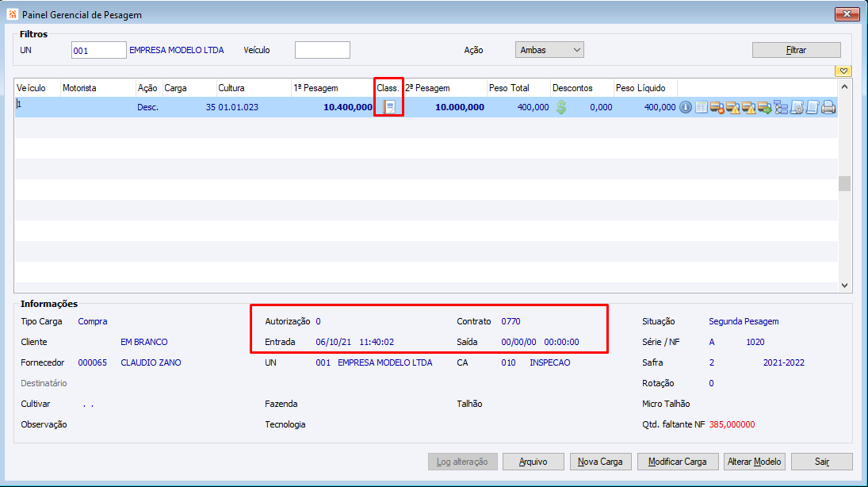Click the carga value 35 cell
This screenshot has width=868, height=487.
210,107
